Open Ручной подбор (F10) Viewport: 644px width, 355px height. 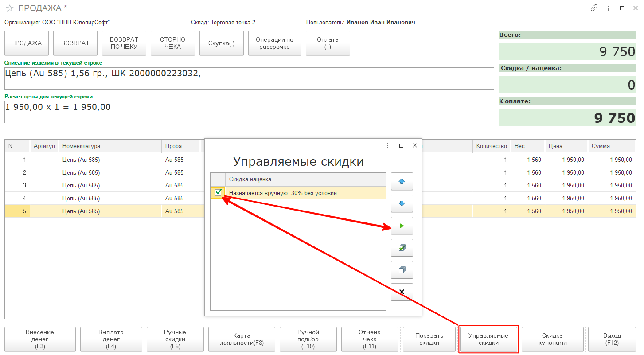coord(308,339)
